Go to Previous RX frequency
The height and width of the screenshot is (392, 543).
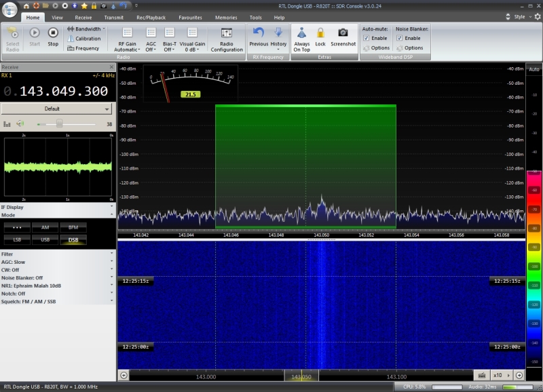click(x=259, y=37)
